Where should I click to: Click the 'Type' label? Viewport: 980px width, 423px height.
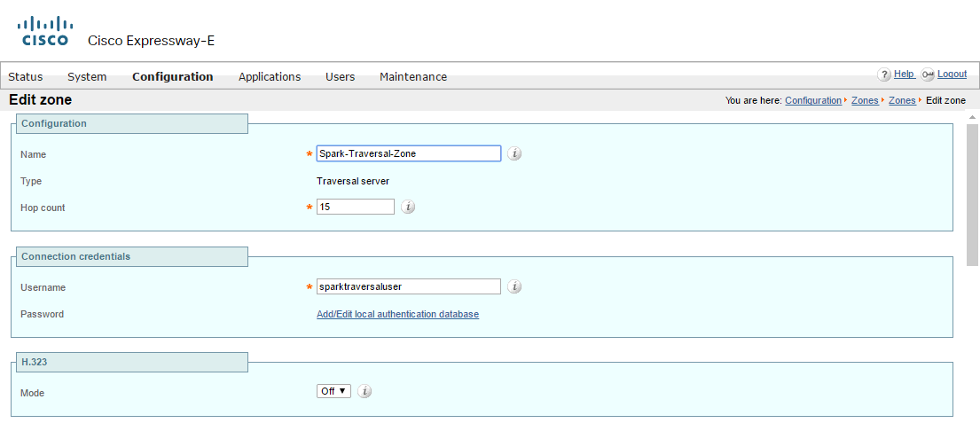pos(31,181)
